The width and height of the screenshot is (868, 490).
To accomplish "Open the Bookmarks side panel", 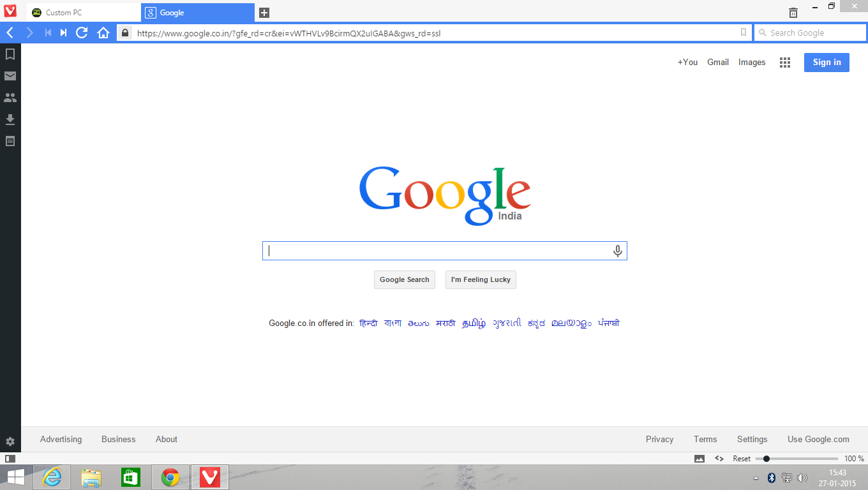I will click(x=10, y=54).
